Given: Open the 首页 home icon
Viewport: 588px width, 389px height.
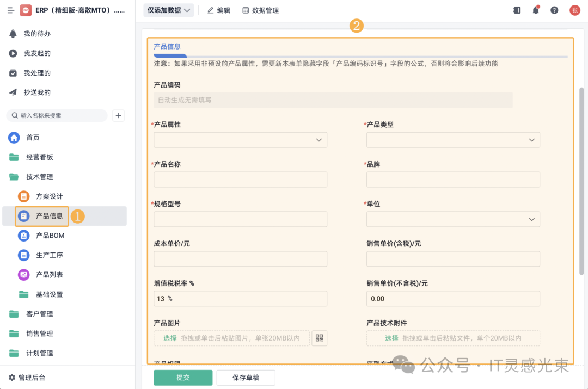Looking at the screenshot, I should [14, 138].
